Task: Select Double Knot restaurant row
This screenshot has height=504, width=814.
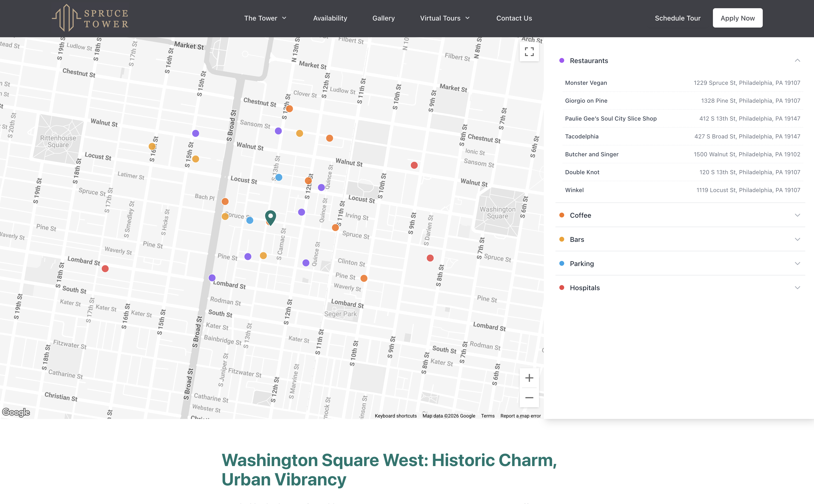Action: (682, 172)
